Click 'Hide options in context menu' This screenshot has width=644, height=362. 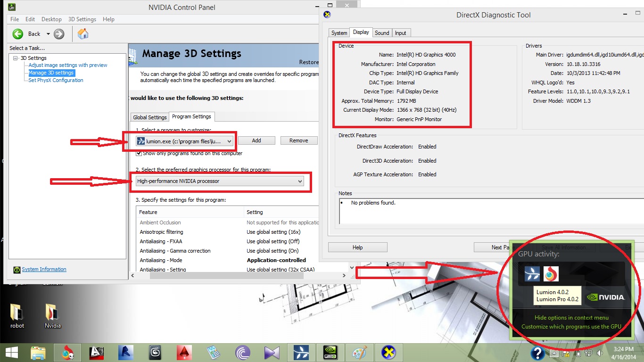coord(572,318)
